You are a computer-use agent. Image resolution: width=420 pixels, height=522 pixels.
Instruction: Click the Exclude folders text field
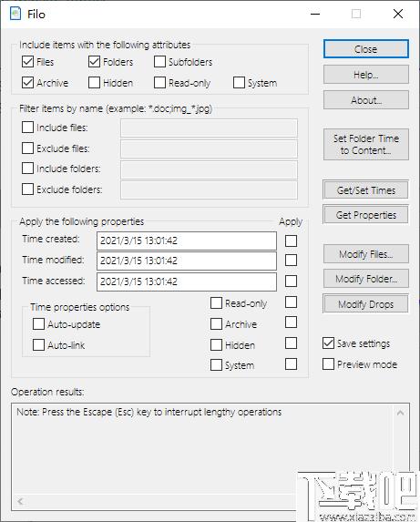[x=209, y=189]
